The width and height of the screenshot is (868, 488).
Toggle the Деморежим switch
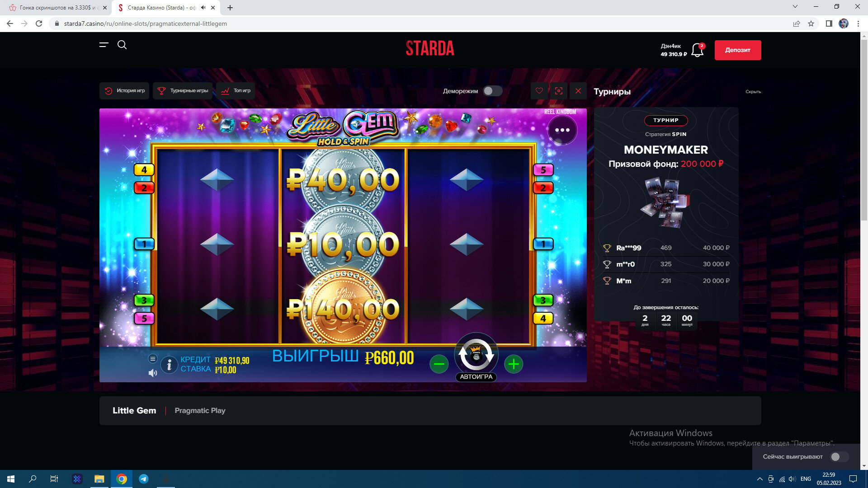pyautogui.click(x=492, y=91)
